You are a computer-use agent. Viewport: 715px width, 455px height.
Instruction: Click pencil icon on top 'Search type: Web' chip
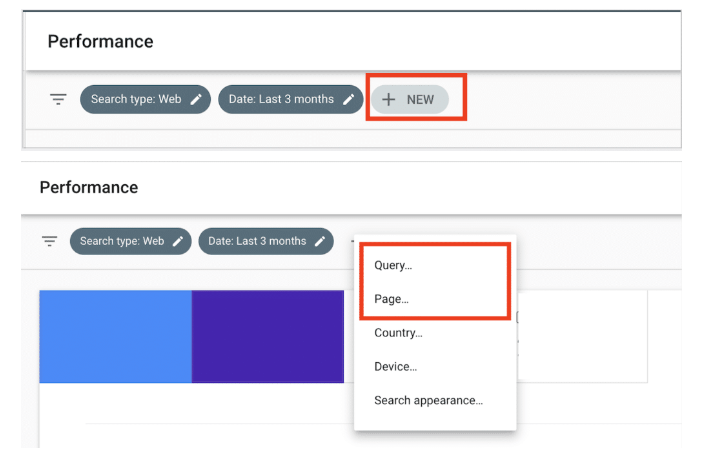click(196, 99)
